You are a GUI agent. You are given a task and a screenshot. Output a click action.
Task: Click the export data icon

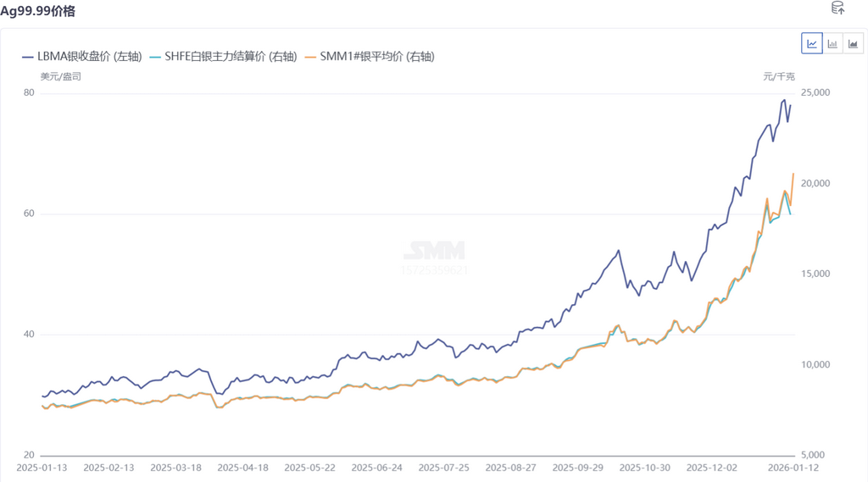pyautogui.click(x=837, y=8)
